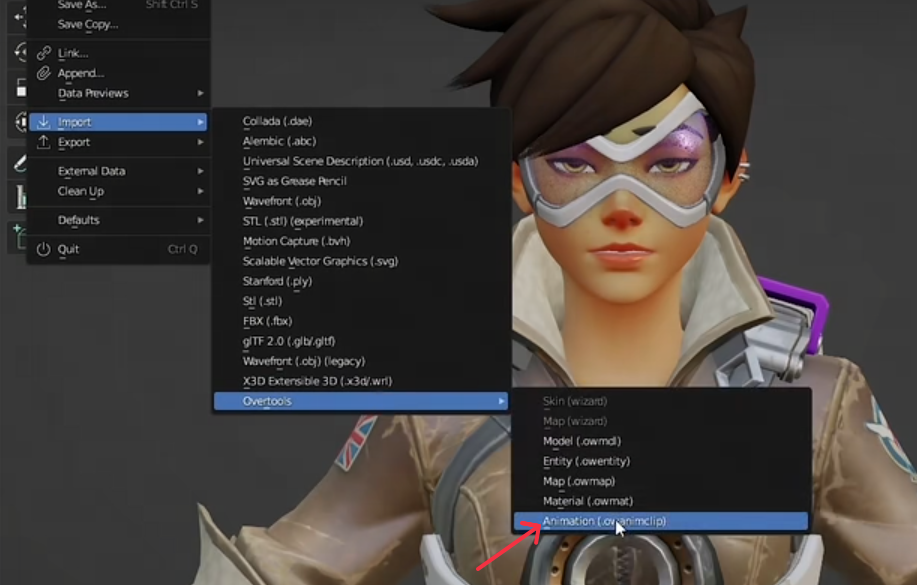917x585 pixels.
Task: Open External Data submenu
Action: [x=119, y=171]
